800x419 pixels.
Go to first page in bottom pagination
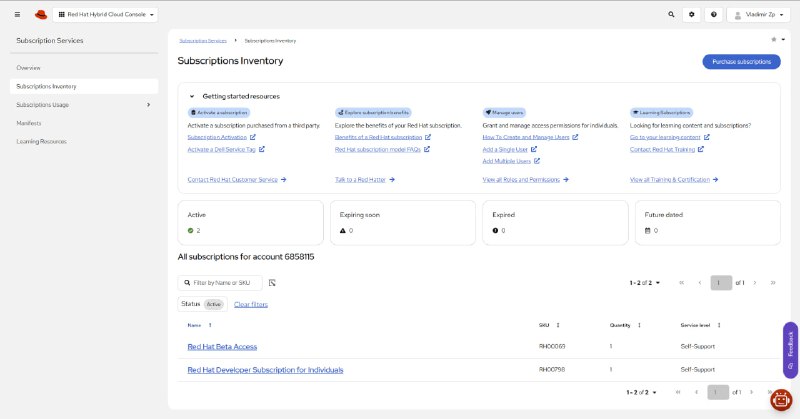coord(678,392)
